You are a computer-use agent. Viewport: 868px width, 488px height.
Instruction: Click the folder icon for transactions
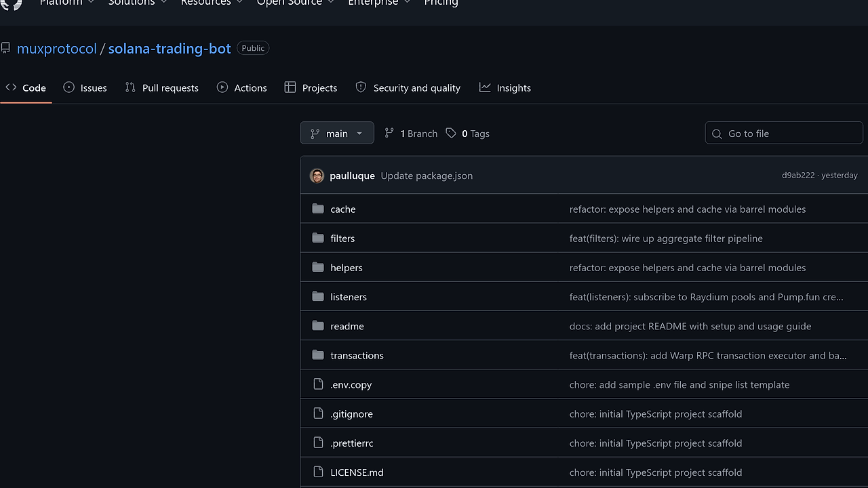point(318,354)
